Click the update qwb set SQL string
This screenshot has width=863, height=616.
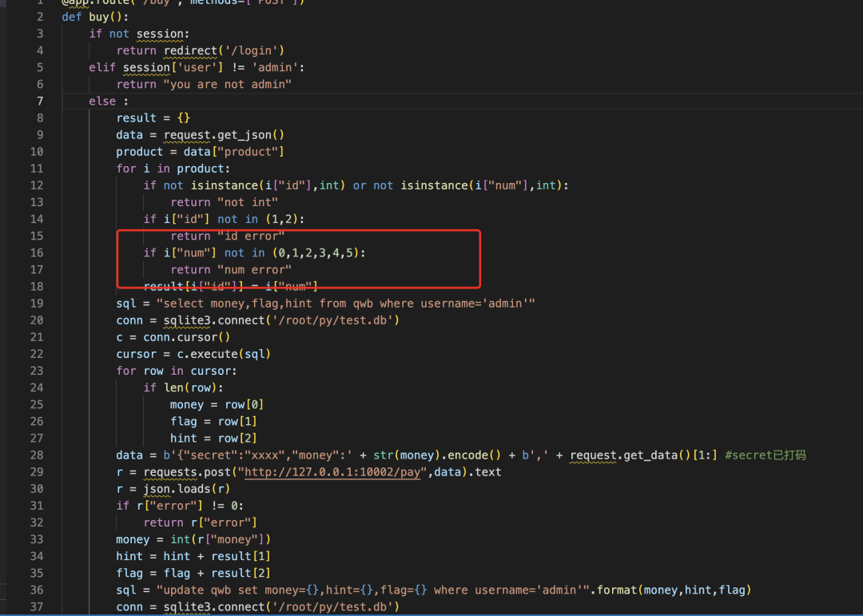(374, 590)
